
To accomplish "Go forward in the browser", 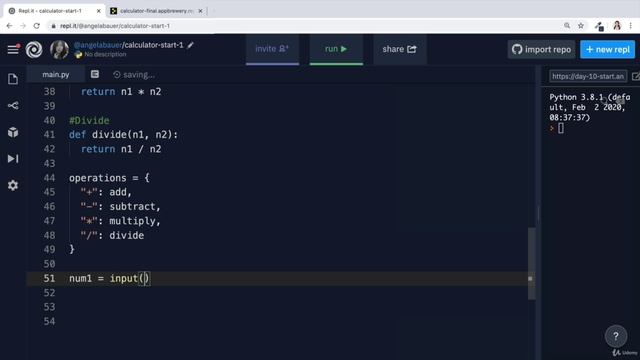I will coord(23,26).
